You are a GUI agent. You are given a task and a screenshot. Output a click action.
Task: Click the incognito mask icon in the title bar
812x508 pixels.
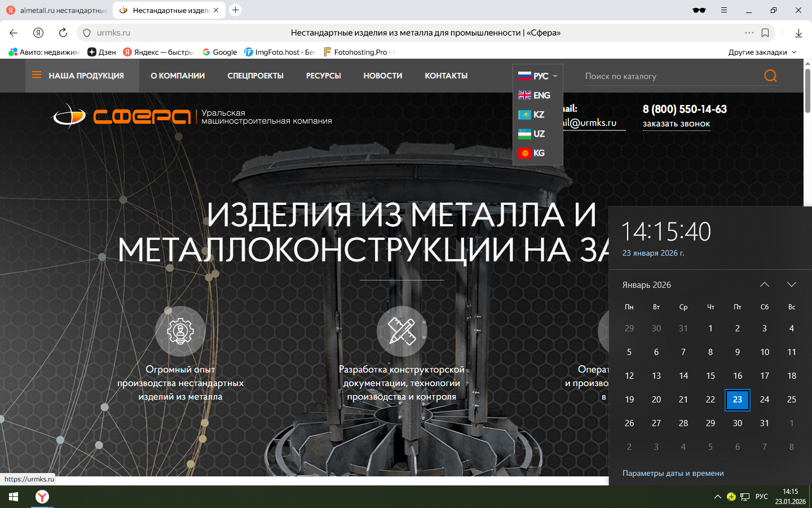699,10
